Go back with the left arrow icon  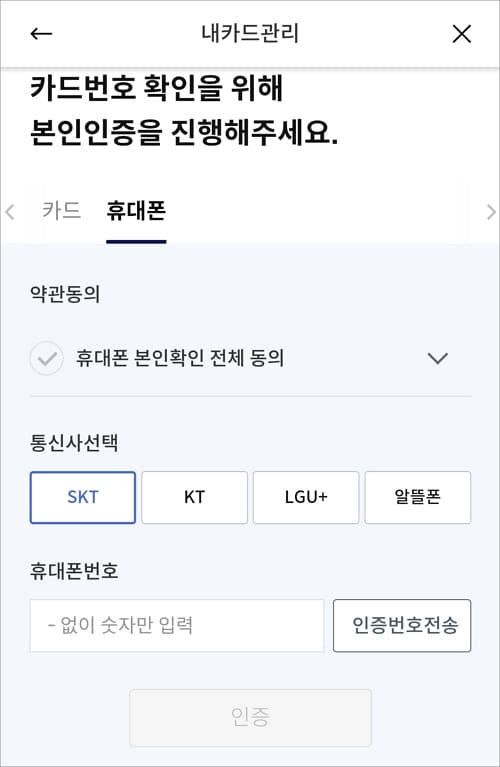pyautogui.click(x=41, y=34)
